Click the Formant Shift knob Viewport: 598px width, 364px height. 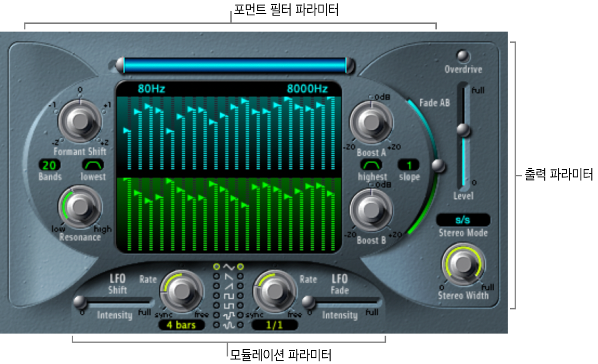[x=80, y=121]
